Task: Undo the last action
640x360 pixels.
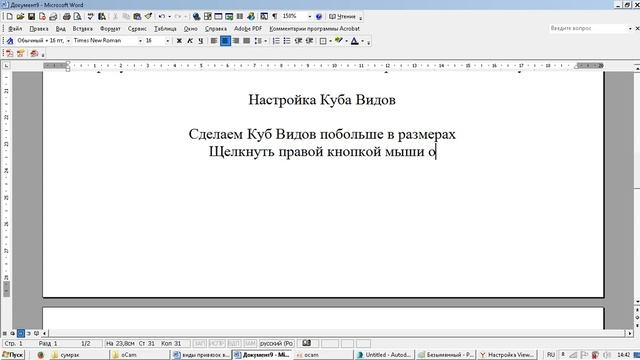Action: 162,17
